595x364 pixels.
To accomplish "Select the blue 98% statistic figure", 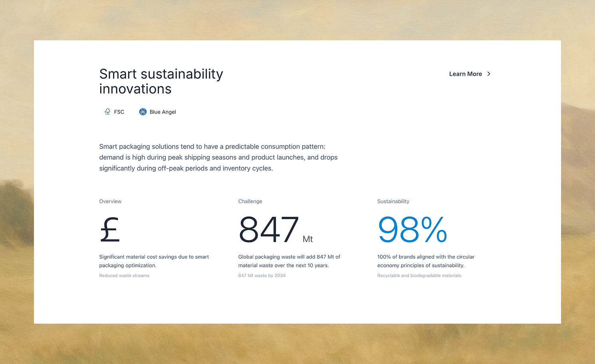I will pyautogui.click(x=412, y=229).
